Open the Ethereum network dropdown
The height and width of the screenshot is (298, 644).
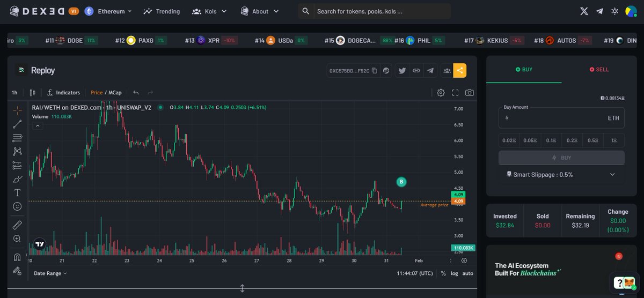tap(108, 11)
